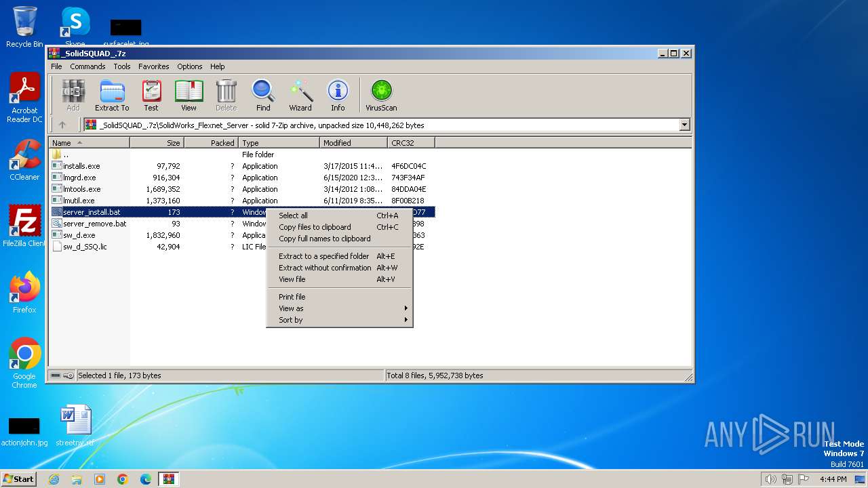Open Google Chrome desktop icon

[24, 363]
